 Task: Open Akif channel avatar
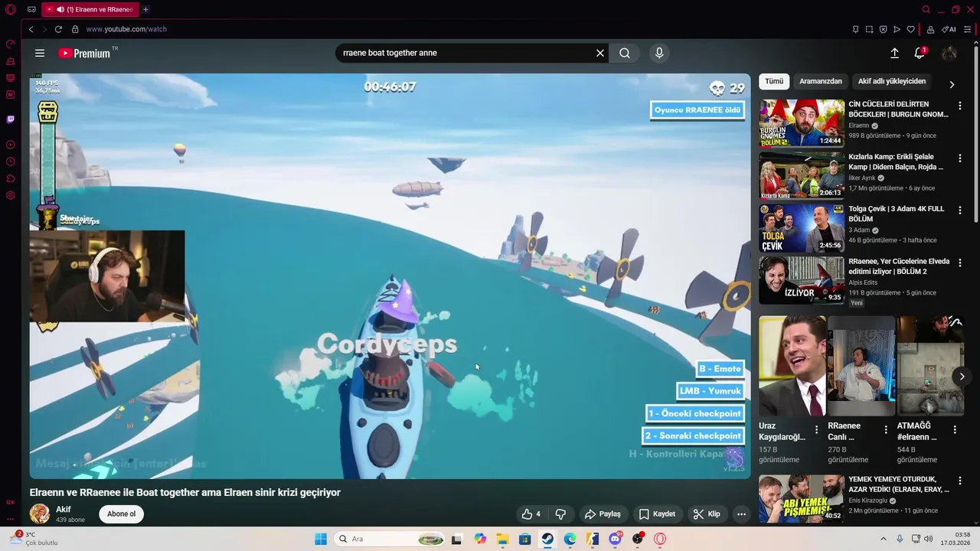[40, 514]
